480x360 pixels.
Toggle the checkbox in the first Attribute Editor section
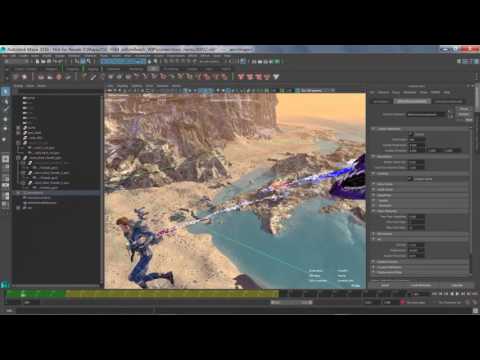411,134
